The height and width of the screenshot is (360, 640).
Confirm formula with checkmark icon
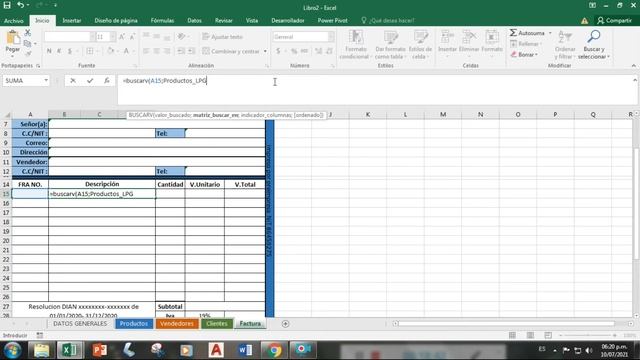coord(90,81)
